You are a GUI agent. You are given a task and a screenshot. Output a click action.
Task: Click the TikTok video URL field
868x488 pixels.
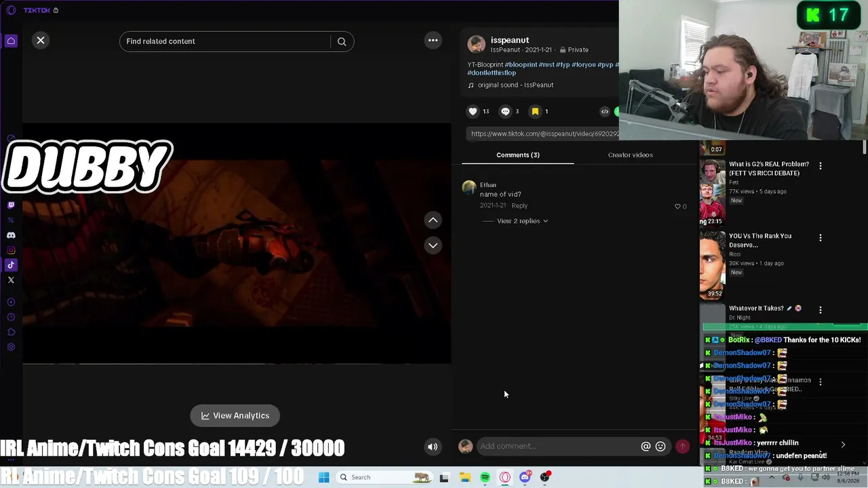542,134
